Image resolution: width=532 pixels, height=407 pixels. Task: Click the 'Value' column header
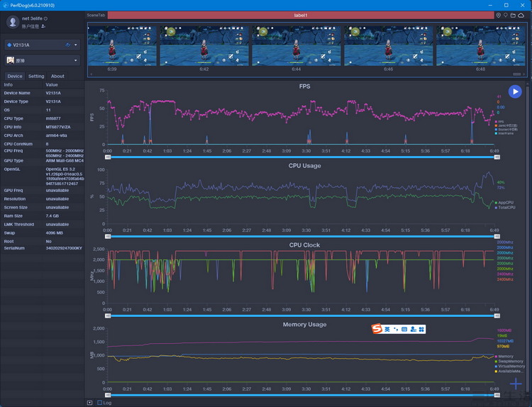click(52, 85)
